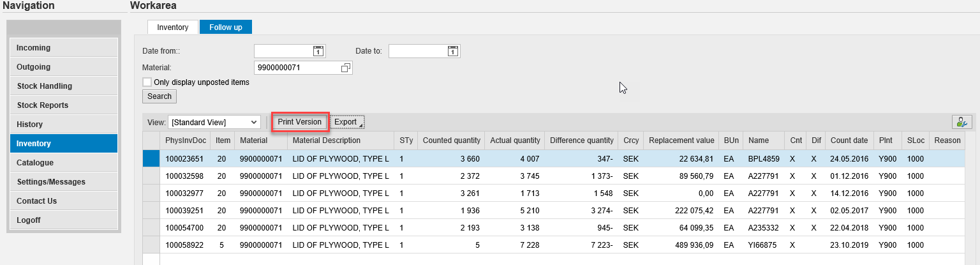Expand the Export button menu
This screenshot has width=980, height=265.
[348, 122]
